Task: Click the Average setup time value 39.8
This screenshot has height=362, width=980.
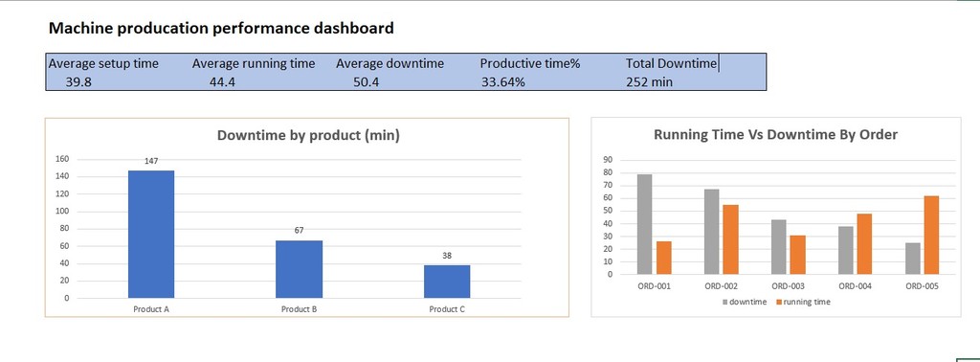Action: (78, 82)
